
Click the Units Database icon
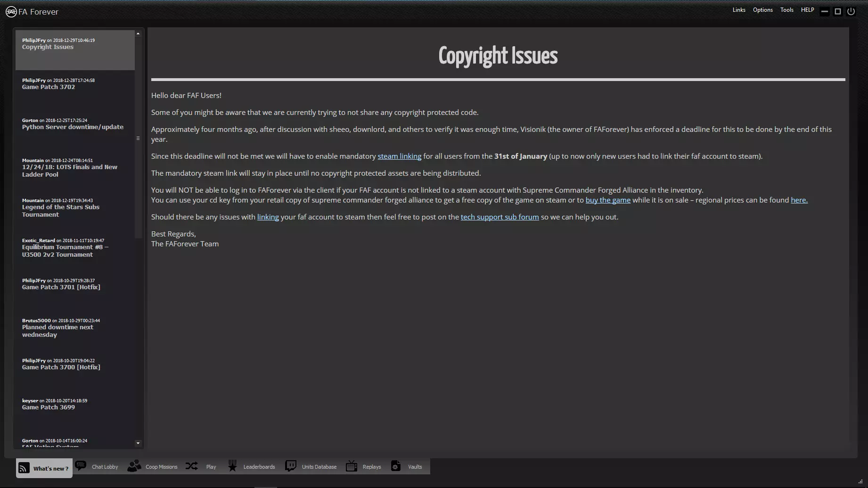click(291, 466)
